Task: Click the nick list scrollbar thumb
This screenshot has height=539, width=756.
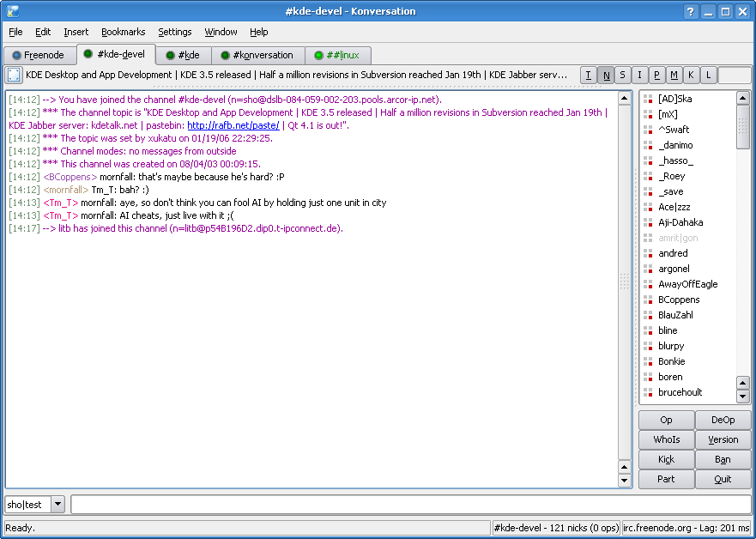Action: (743, 127)
